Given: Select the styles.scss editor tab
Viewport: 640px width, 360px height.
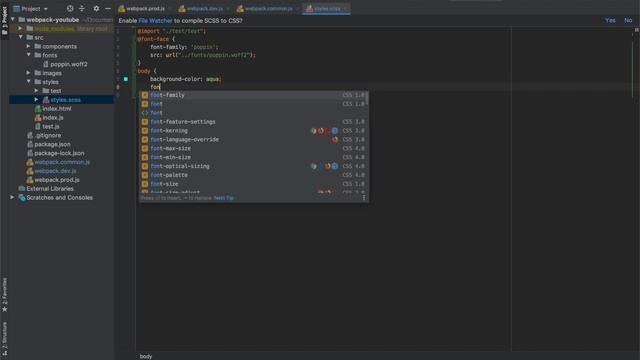Looking at the screenshot, I should coord(326,9).
